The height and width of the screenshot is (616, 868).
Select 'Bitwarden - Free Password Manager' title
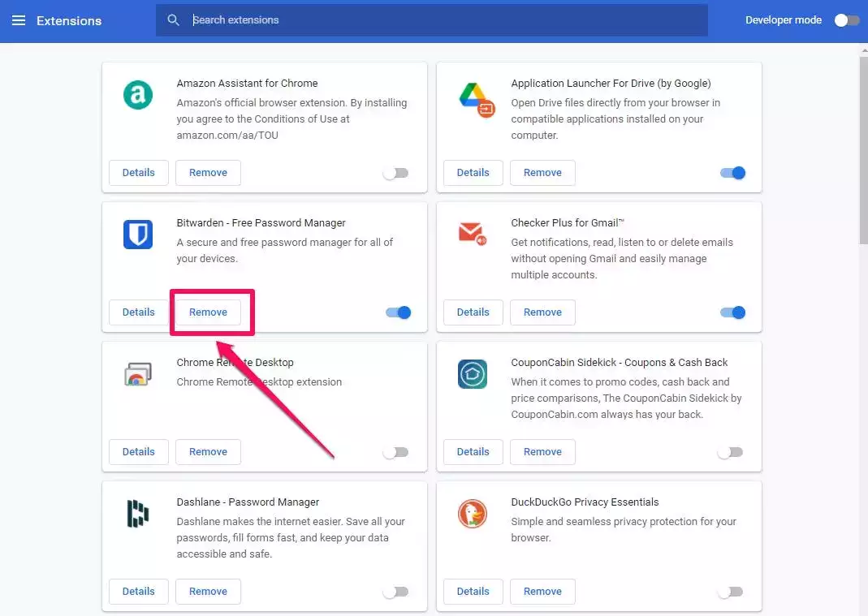[261, 223]
